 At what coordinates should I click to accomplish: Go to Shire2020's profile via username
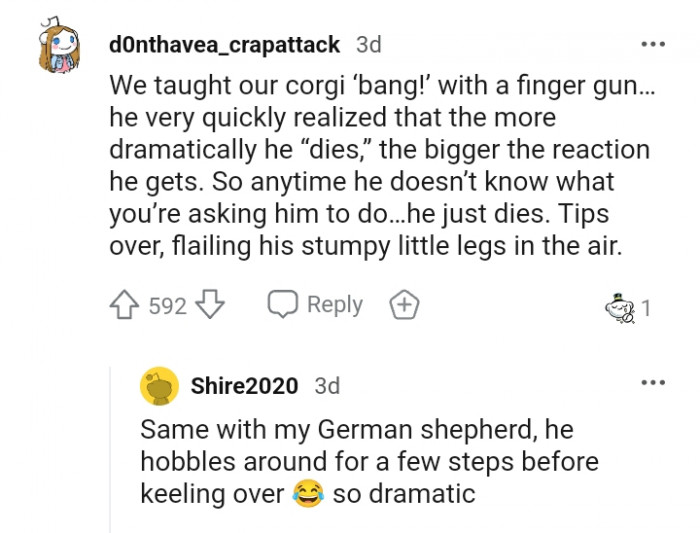(x=246, y=386)
